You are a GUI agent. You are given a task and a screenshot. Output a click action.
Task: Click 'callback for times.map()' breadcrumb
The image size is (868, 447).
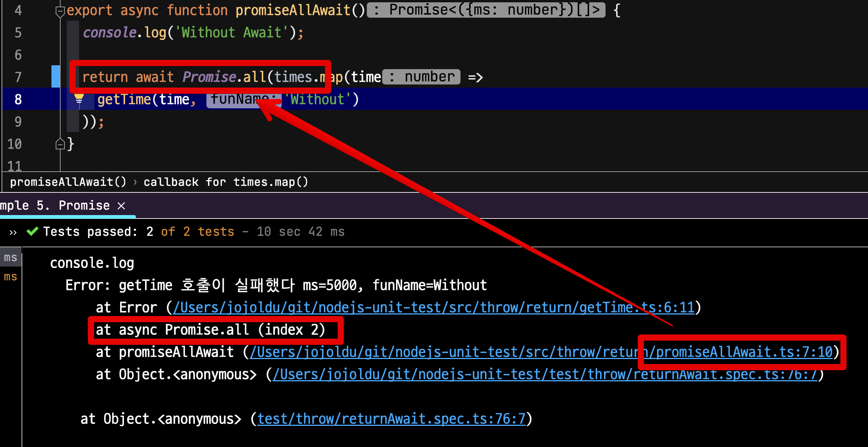(x=226, y=182)
